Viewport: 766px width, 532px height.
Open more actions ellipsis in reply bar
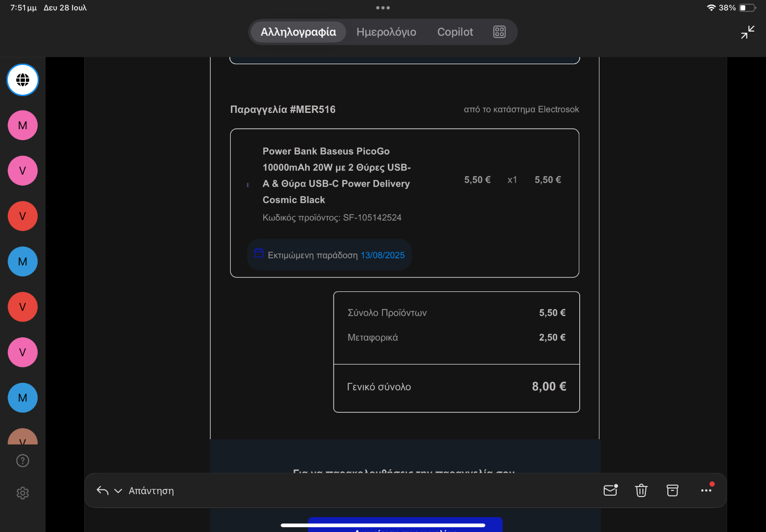point(706,490)
